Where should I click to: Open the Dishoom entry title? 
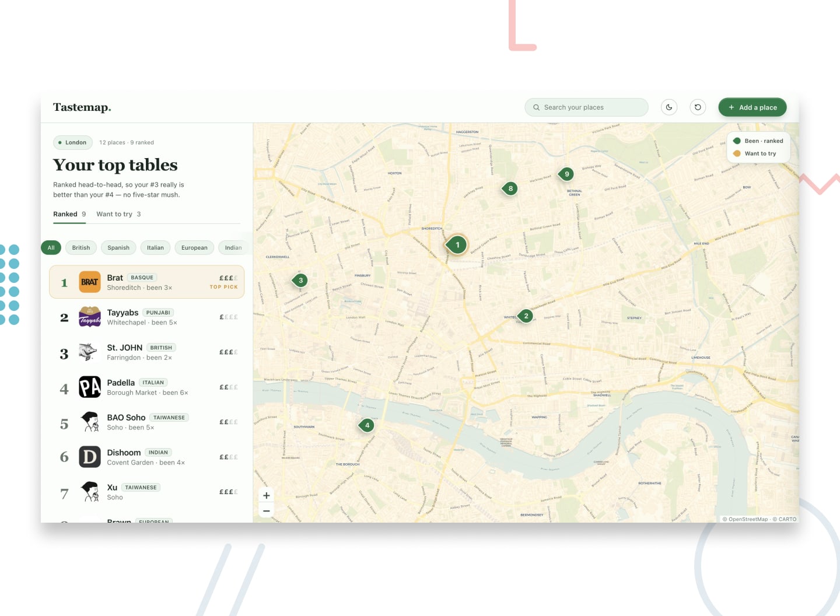pyautogui.click(x=124, y=453)
